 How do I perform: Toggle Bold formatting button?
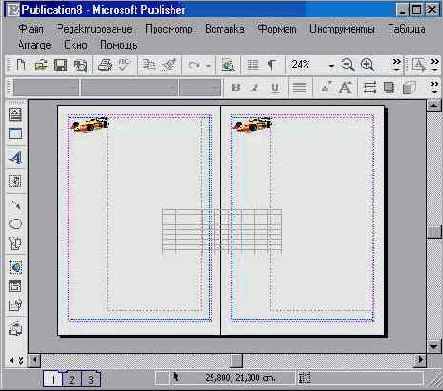236,88
